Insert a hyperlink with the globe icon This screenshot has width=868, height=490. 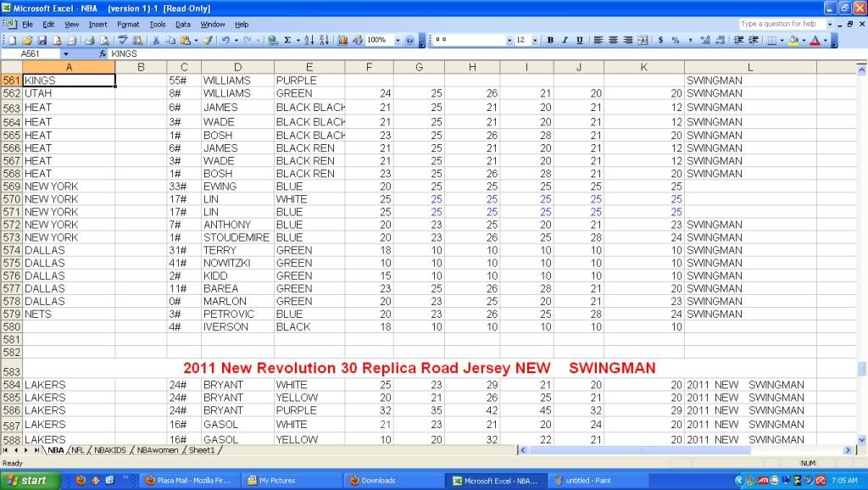[272, 41]
